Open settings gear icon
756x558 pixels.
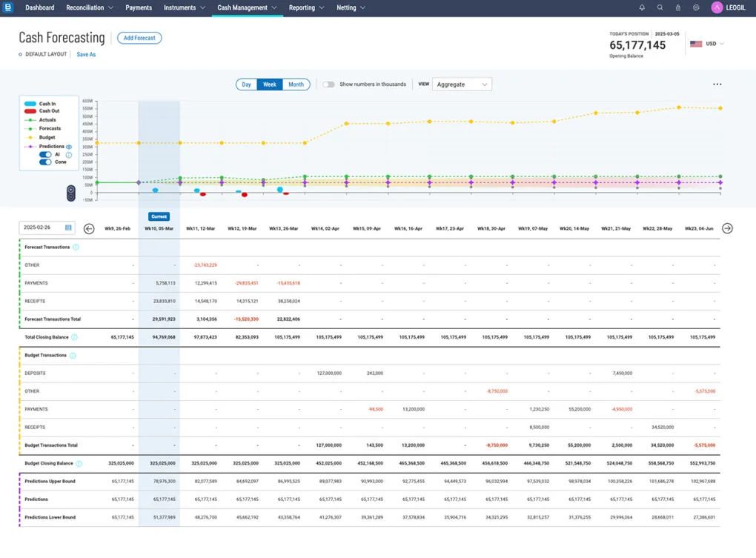coord(696,7)
